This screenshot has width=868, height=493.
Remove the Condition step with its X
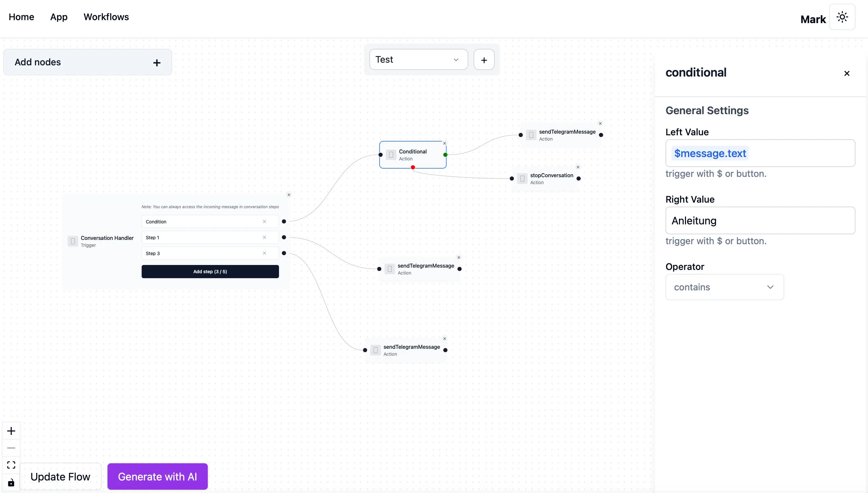pyautogui.click(x=264, y=221)
